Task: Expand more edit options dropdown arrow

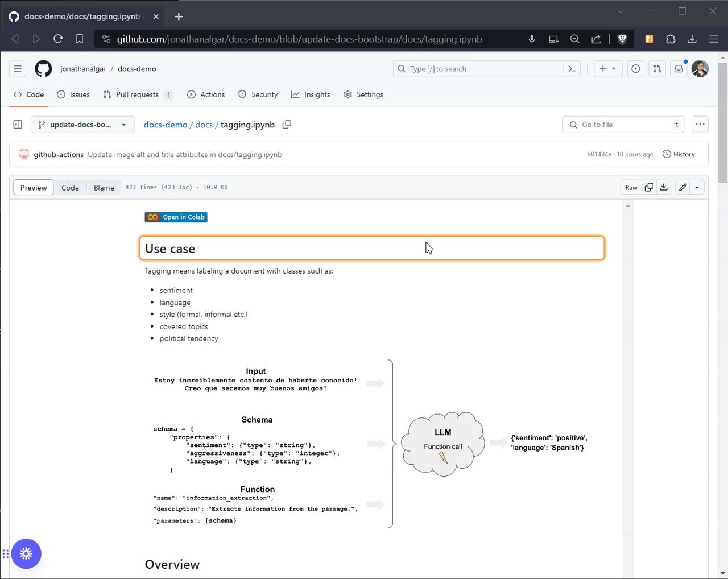Action: [x=697, y=187]
